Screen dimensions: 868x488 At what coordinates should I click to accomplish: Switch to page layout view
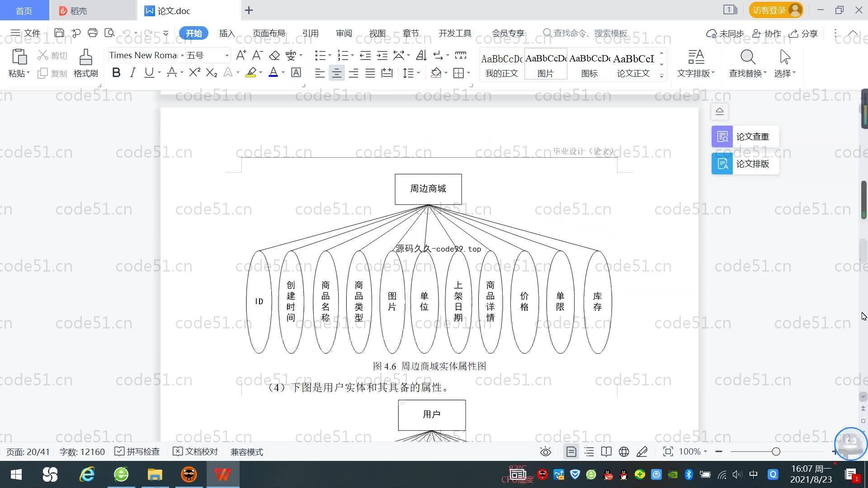(571, 451)
